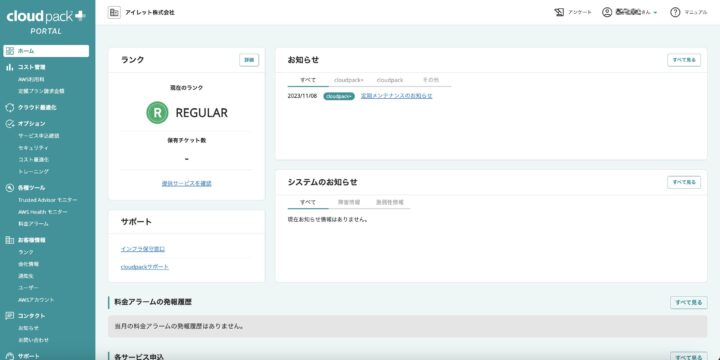The width and height of the screenshot is (720, 360).
Task: Click REGULAR rank text
Action: 202,113
